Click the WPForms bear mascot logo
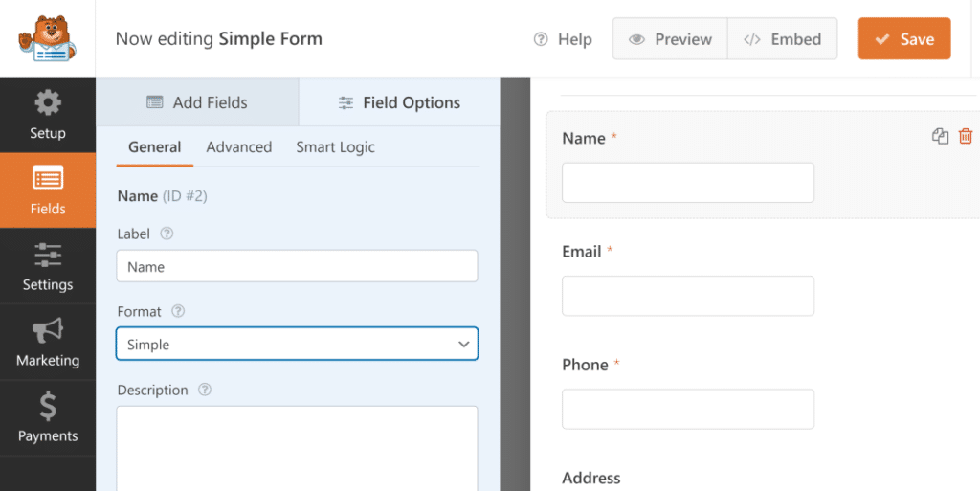Image resolution: width=980 pixels, height=491 pixels. coord(48,38)
